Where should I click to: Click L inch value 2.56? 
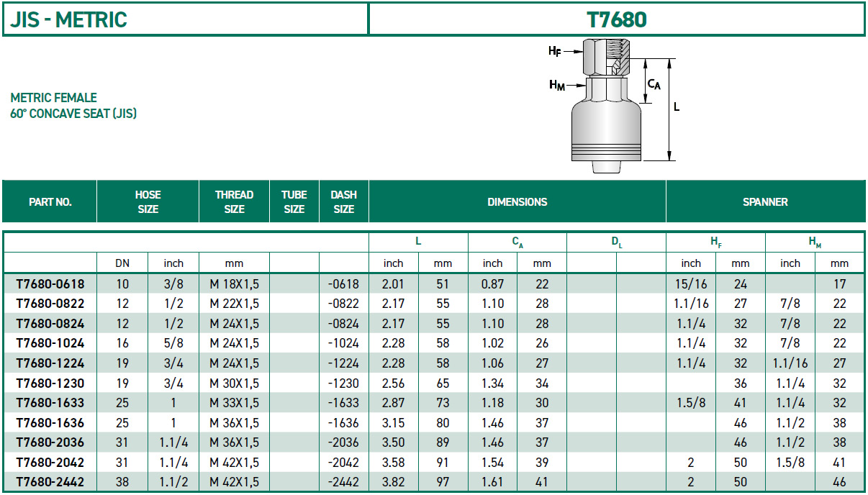(394, 383)
